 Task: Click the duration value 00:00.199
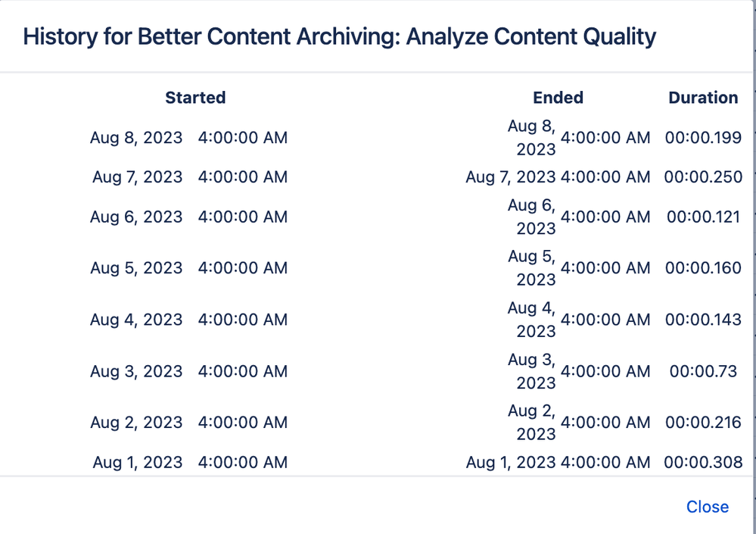(x=703, y=137)
